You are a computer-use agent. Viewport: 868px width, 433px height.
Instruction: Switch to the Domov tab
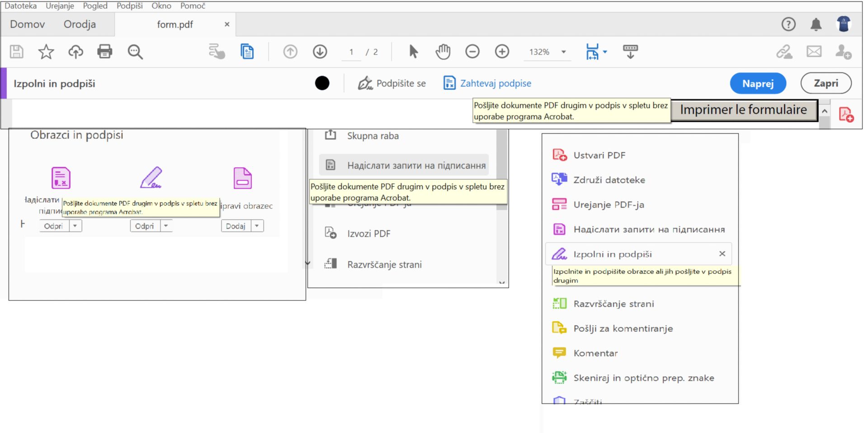coord(28,24)
